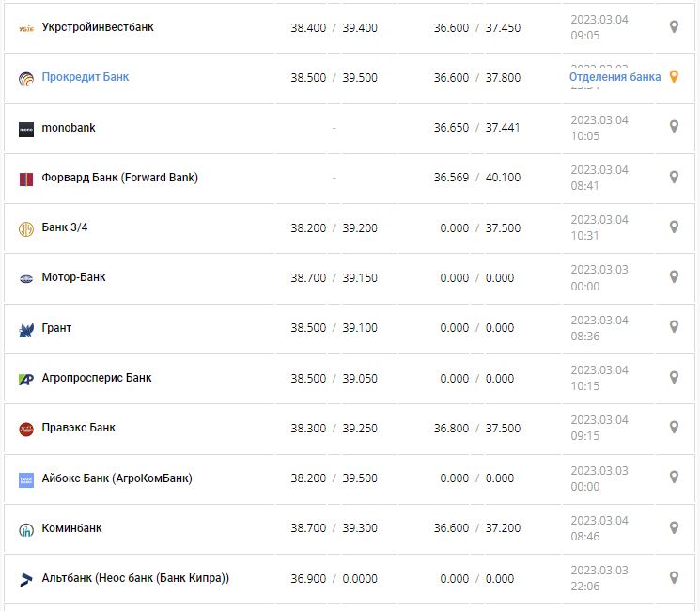Open the map pin for Грант
This screenshot has width=700, height=611.
pyautogui.click(x=674, y=327)
